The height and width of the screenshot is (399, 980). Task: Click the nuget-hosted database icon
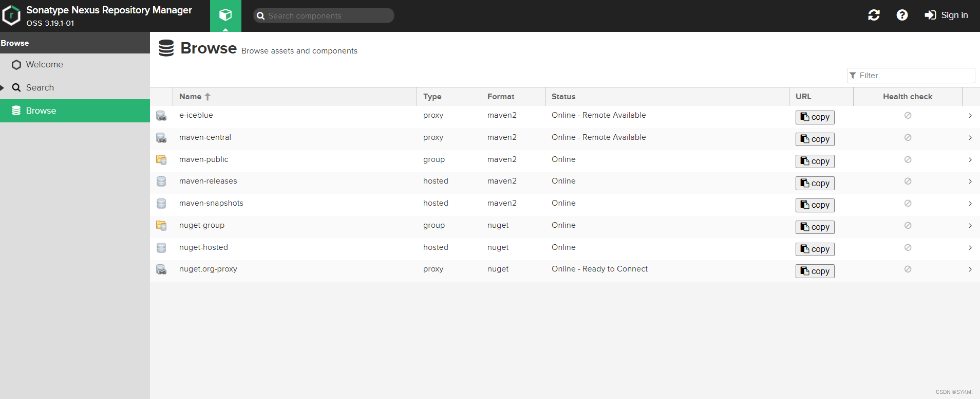161,248
